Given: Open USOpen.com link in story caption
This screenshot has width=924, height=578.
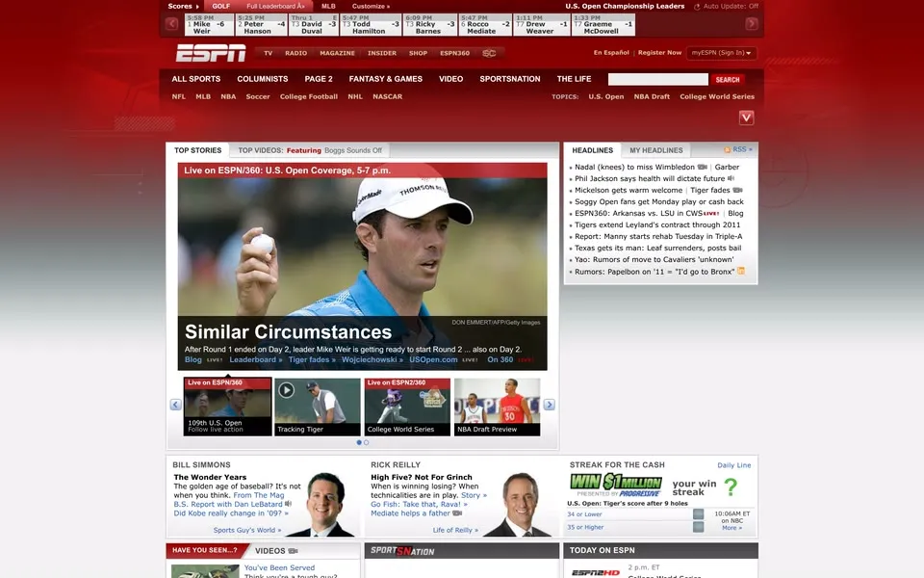Looking at the screenshot, I should (433, 359).
